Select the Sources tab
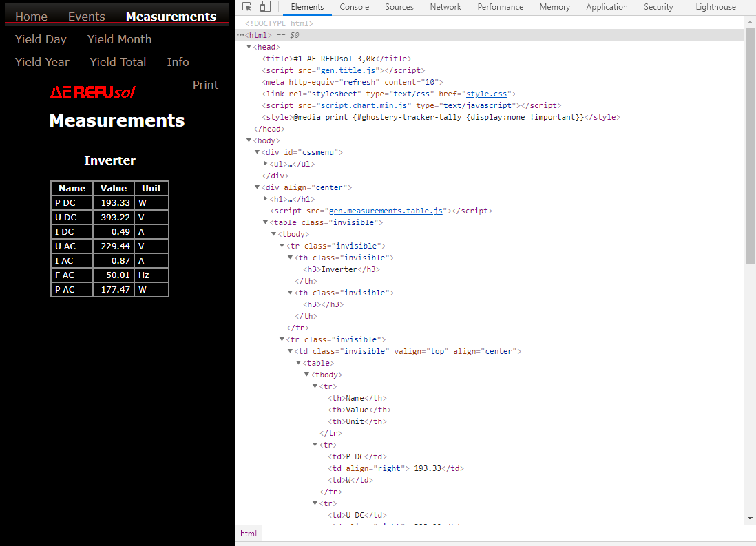 click(x=399, y=7)
